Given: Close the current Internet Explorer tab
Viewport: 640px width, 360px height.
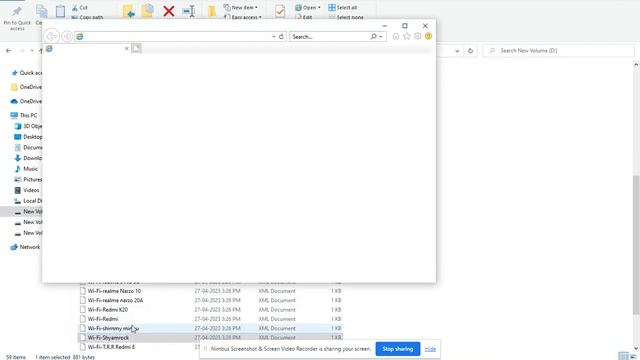Looking at the screenshot, I should click(127, 49).
